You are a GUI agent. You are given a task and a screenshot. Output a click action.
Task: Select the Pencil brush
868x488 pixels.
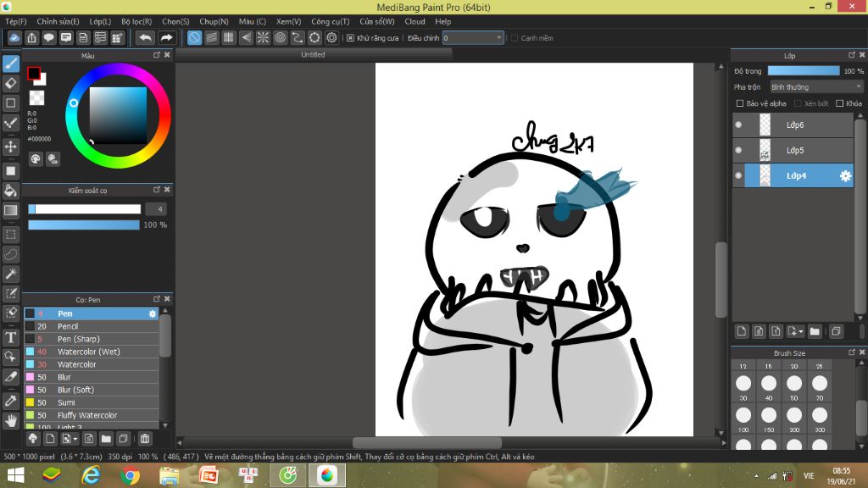click(x=92, y=326)
